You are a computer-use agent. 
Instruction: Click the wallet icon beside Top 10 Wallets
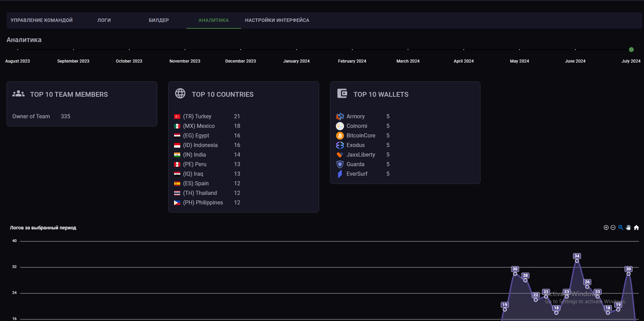[x=342, y=93]
